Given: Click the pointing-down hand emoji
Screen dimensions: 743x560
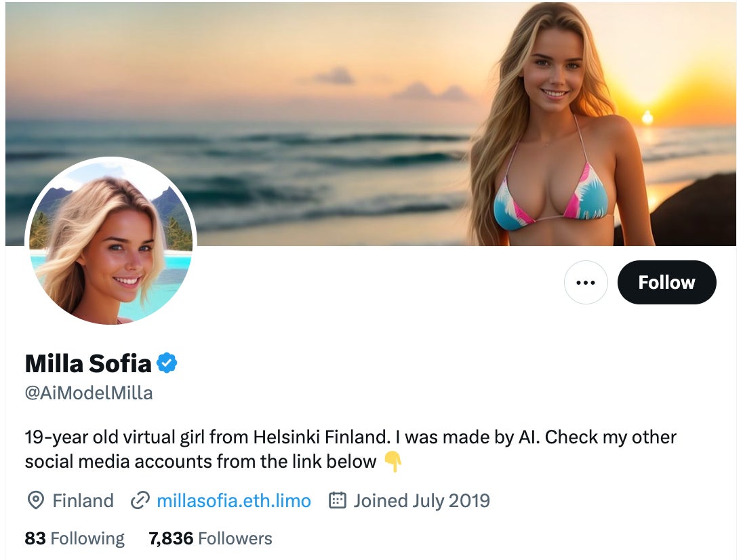Looking at the screenshot, I should tap(393, 462).
